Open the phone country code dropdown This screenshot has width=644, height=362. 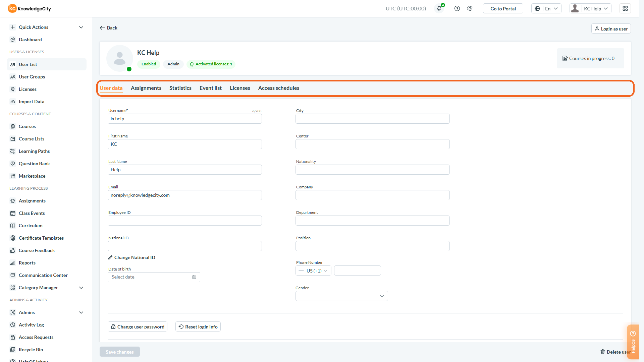[313, 270]
